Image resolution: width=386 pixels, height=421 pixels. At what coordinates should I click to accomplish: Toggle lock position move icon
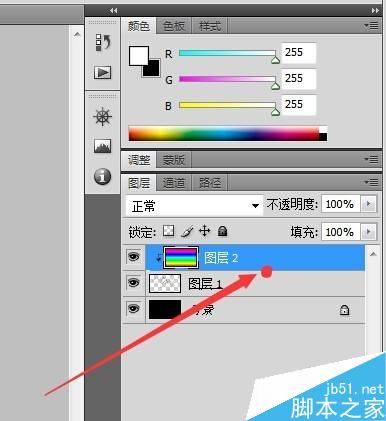point(205,231)
